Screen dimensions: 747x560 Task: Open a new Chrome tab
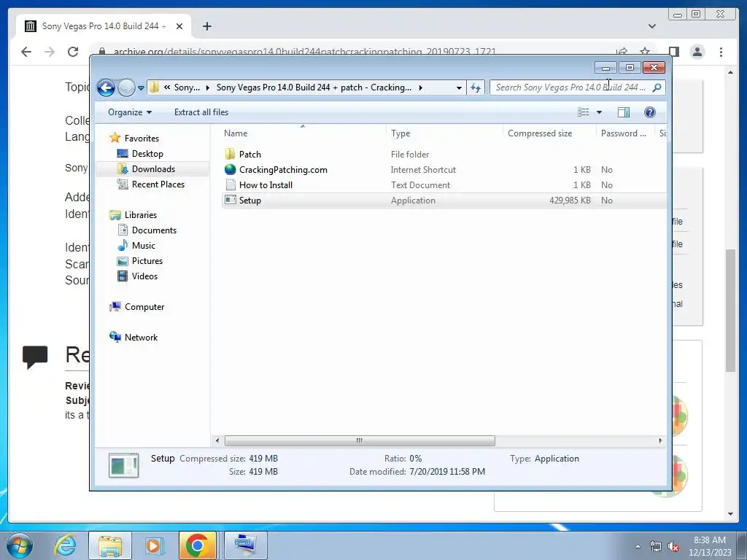[206, 26]
